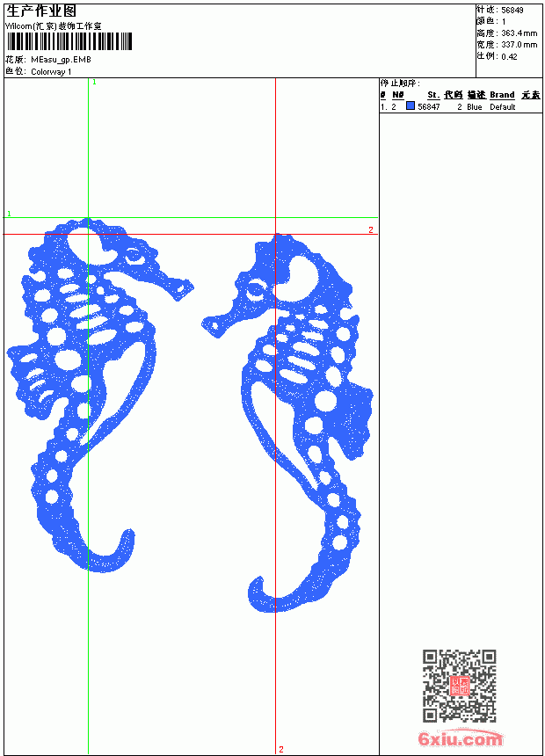The width and height of the screenshot is (545, 756).
Task: Click the barcode below the studio name
Action: [x=69, y=41]
